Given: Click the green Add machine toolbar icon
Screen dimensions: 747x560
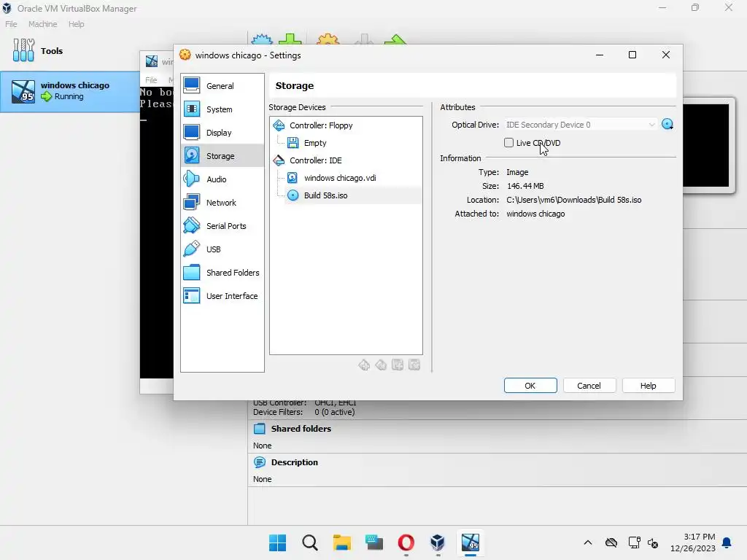Looking at the screenshot, I should [x=290, y=39].
